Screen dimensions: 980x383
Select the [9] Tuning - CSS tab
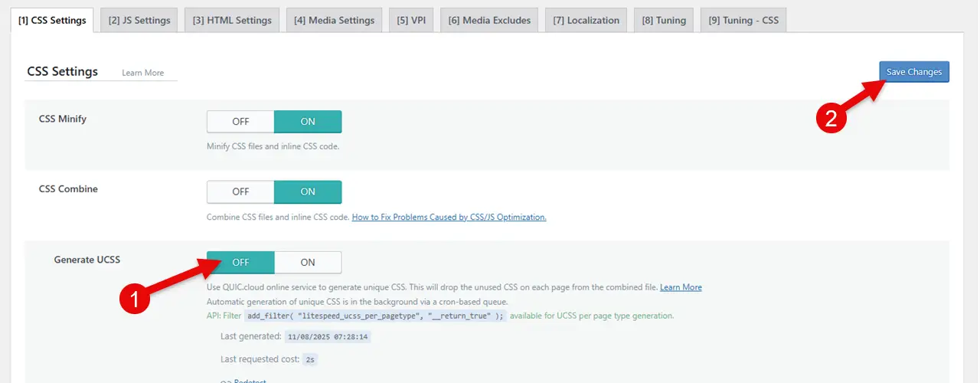coord(743,20)
